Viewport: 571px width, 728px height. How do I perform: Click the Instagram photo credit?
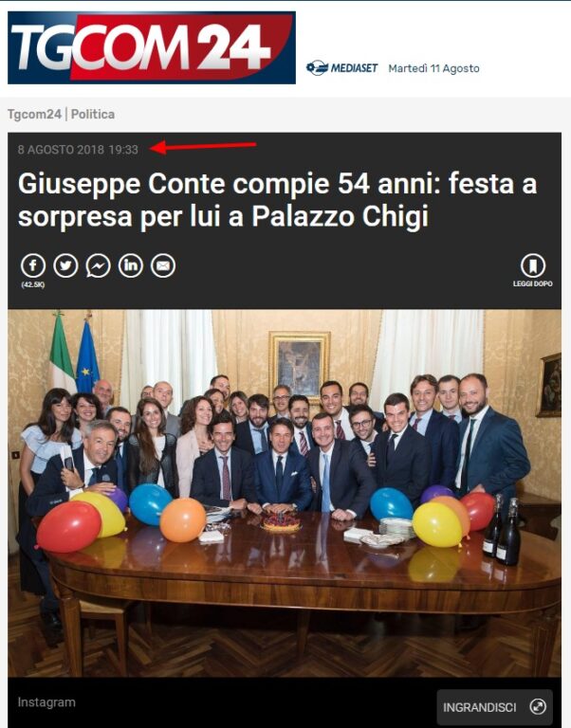pos(46,702)
